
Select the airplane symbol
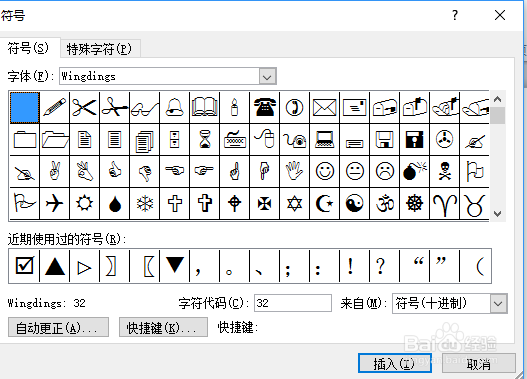pyautogui.click(x=55, y=203)
